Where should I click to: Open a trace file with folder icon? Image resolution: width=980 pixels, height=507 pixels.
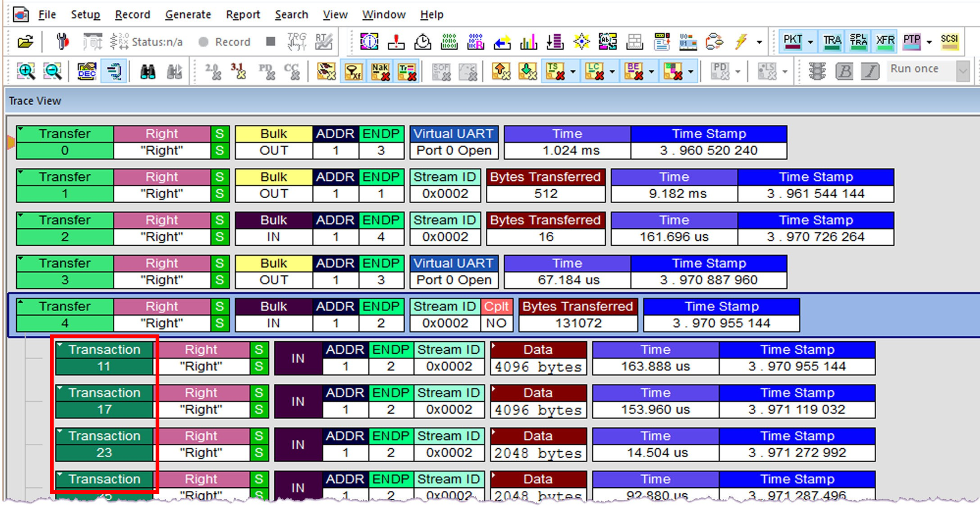pyautogui.click(x=25, y=42)
